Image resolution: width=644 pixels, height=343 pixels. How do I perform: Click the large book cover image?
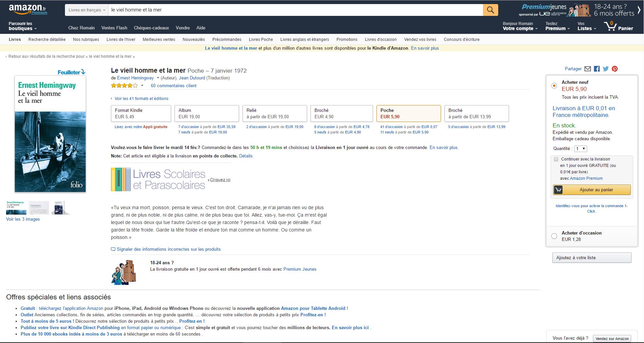coord(50,134)
